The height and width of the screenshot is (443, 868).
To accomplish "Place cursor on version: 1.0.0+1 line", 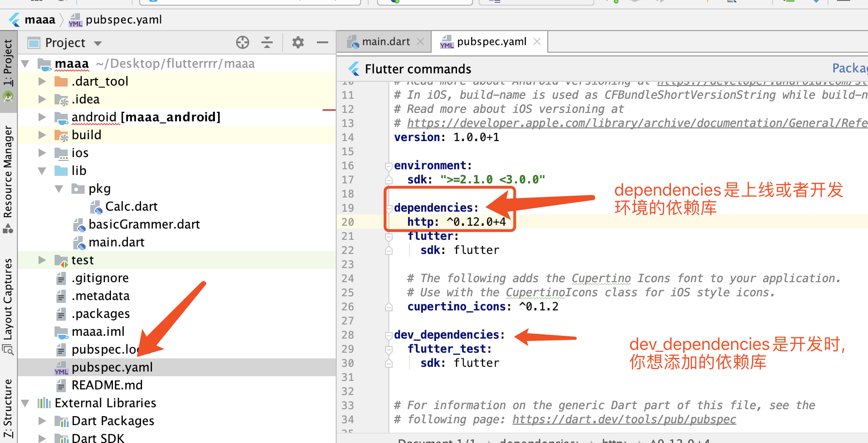I will (446, 137).
